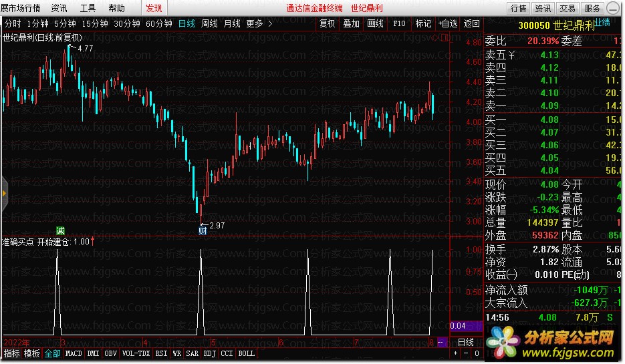Image resolution: width=625 pixels, height=364 pixels.
Task: Click the 指标 indicator tab
Action: (x=11, y=353)
